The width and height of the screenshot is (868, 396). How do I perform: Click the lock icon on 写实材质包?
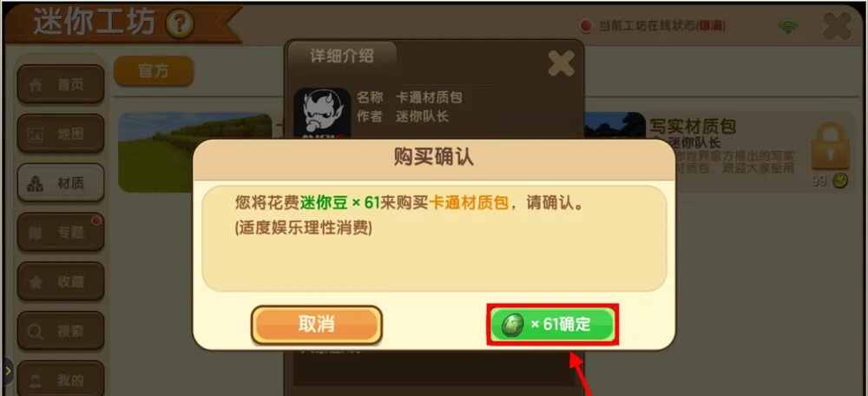[x=830, y=147]
